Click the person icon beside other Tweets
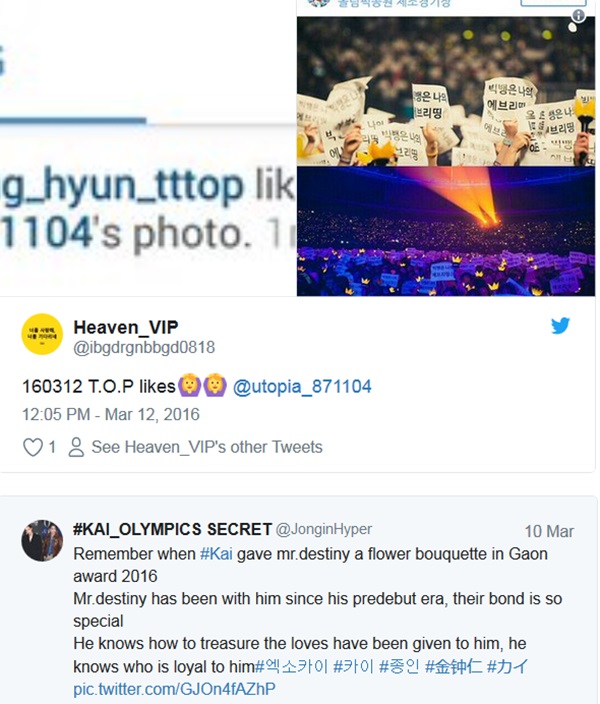 [76, 447]
